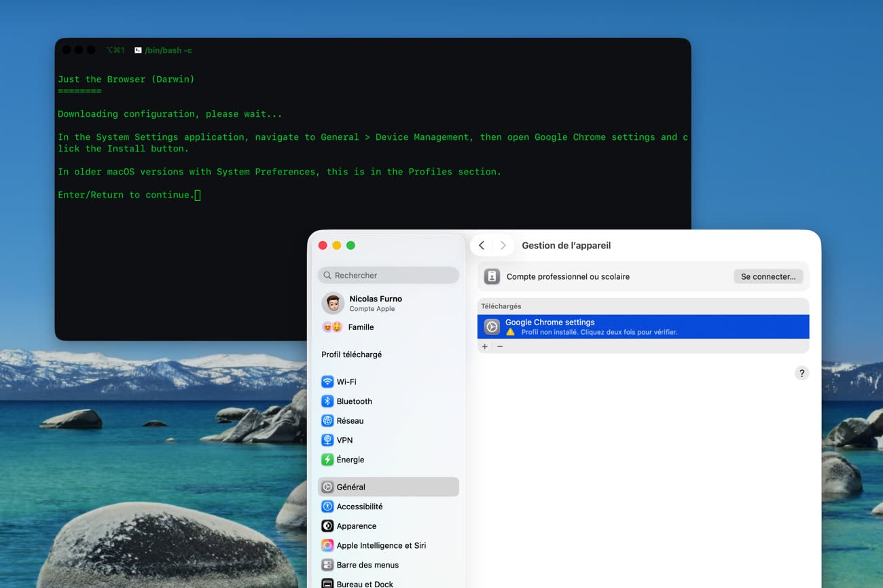Click the forward chevron in toolbar
The height and width of the screenshot is (588, 883).
point(503,246)
